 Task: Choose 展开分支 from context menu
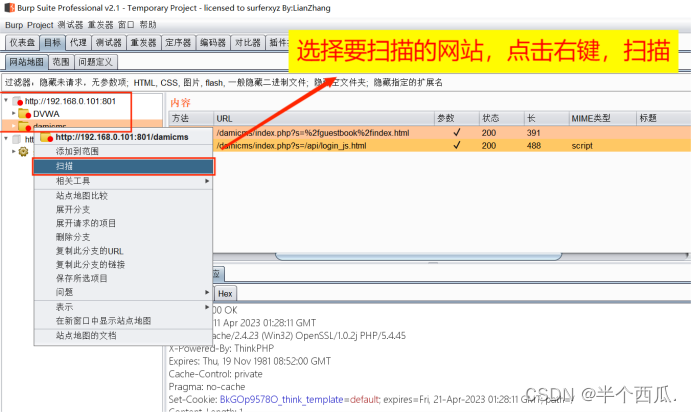[123, 209]
